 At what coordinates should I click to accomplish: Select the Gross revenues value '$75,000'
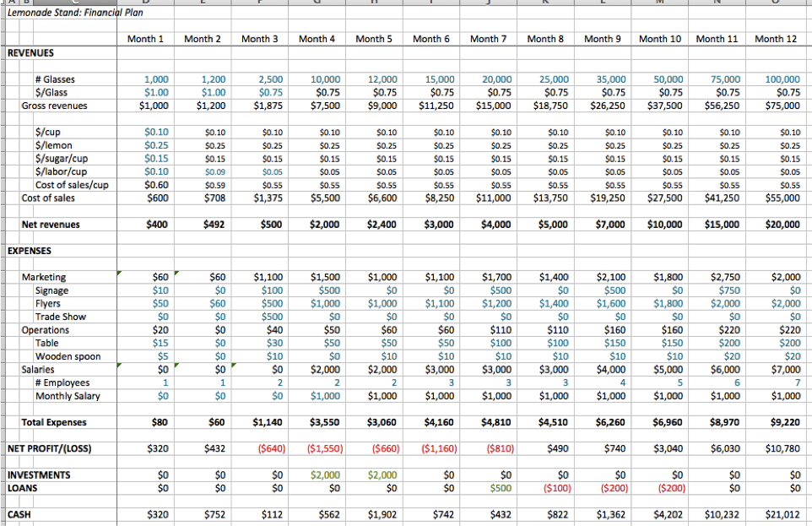pyautogui.click(x=782, y=106)
